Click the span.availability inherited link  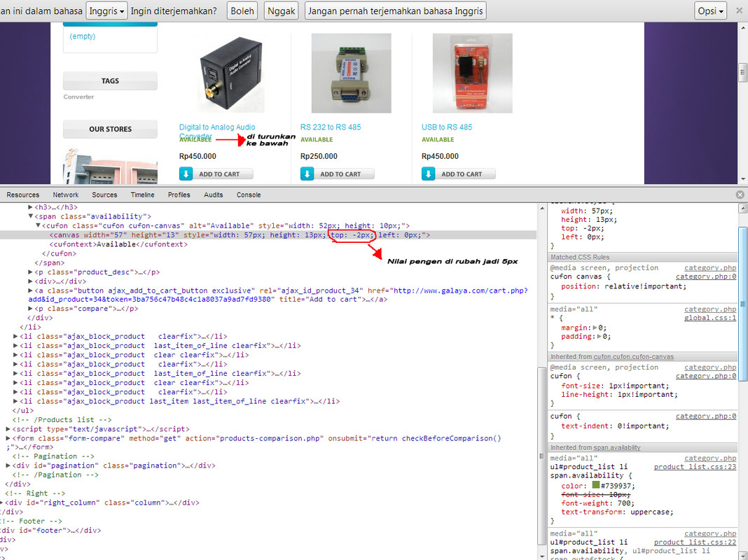[617, 448]
